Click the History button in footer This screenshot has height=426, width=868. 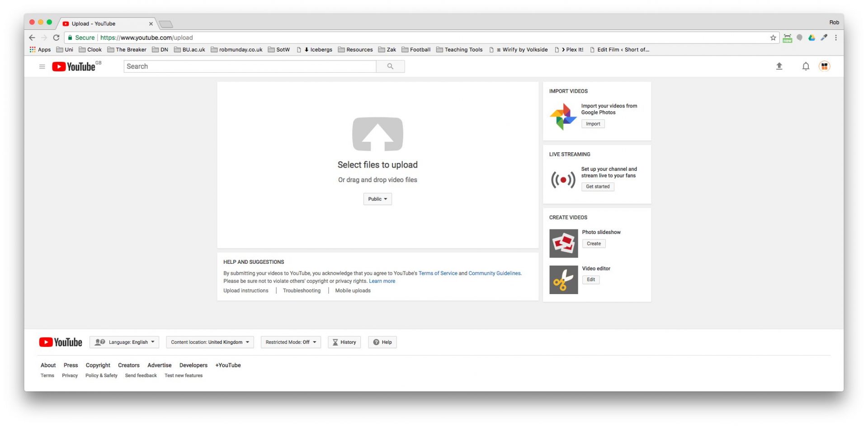pos(344,342)
